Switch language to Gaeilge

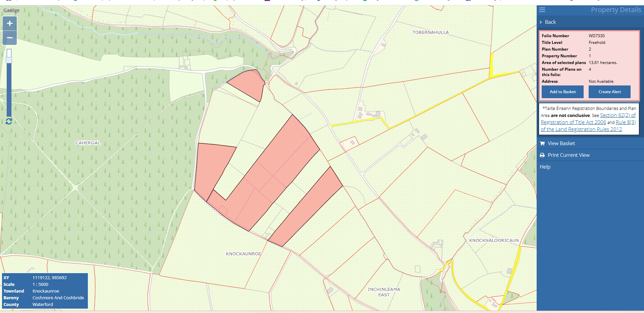pos(11,10)
